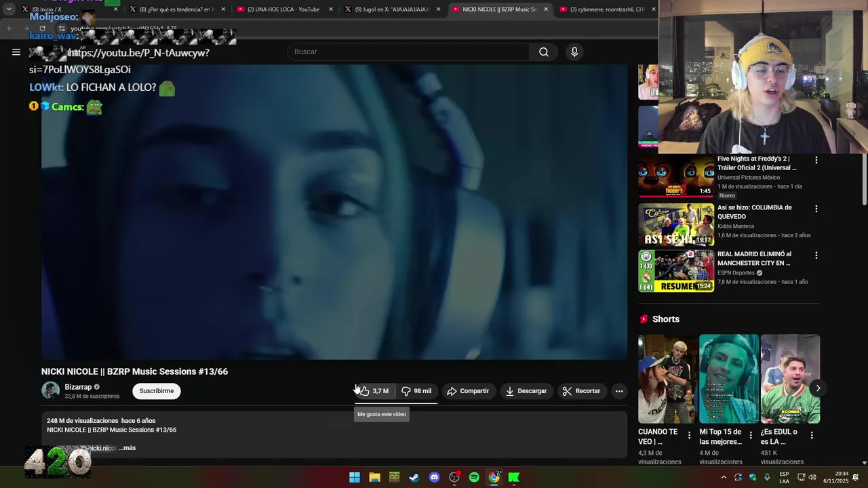Click the page vertical scrollbar
Screen dimensions: 868x488
tap(864, 179)
